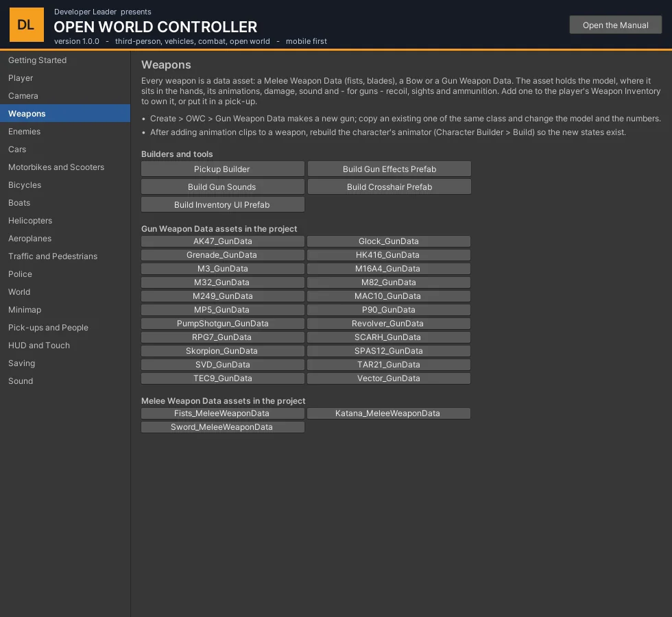672x617 pixels.
Task: Click Build Gun Effects Prefab
Action: [389, 169]
